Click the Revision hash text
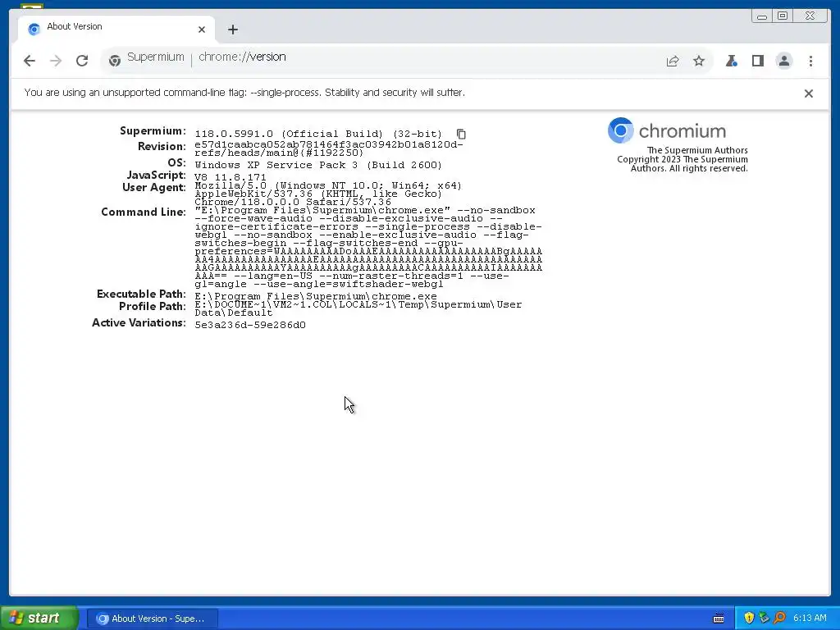The width and height of the screenshot is (840, 630). click(x=329, y=149)
